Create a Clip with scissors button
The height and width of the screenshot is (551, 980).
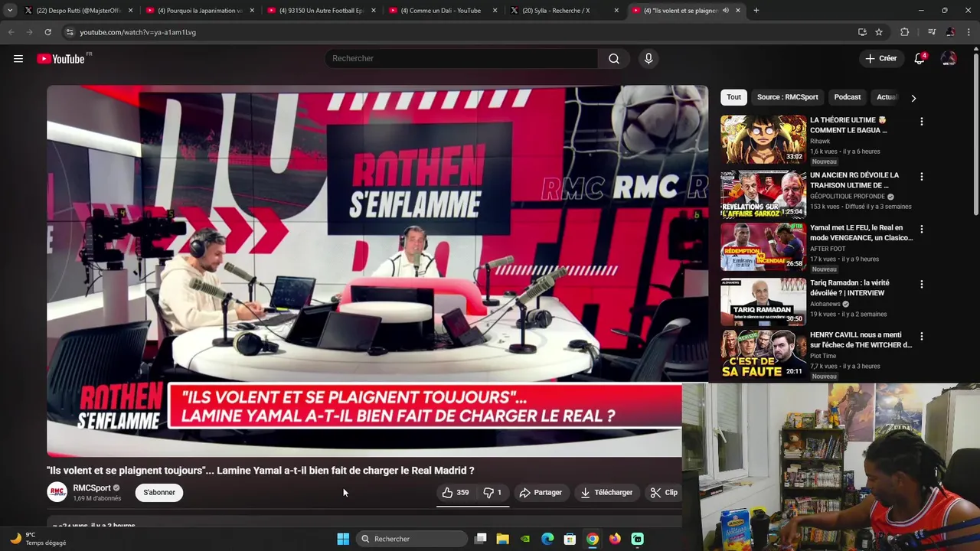coord(664,493)
